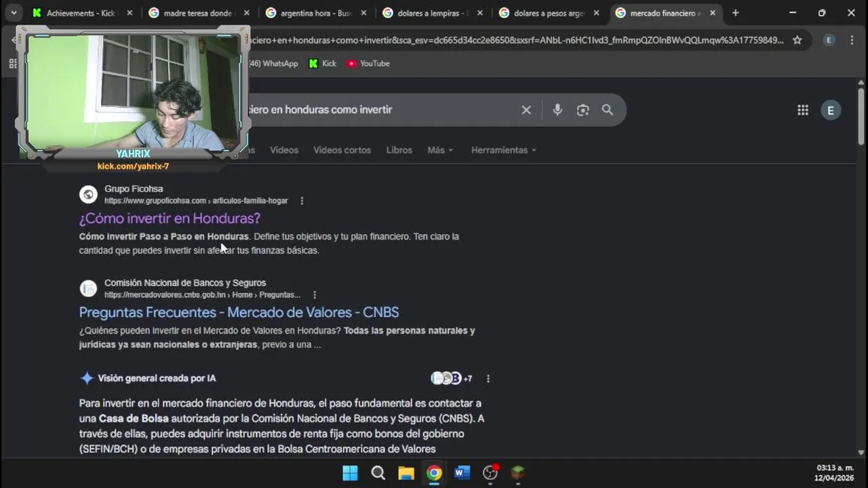Show AI overview sources +7 icons
Viewport: 868px width, 488px height.
click(451, 378)
